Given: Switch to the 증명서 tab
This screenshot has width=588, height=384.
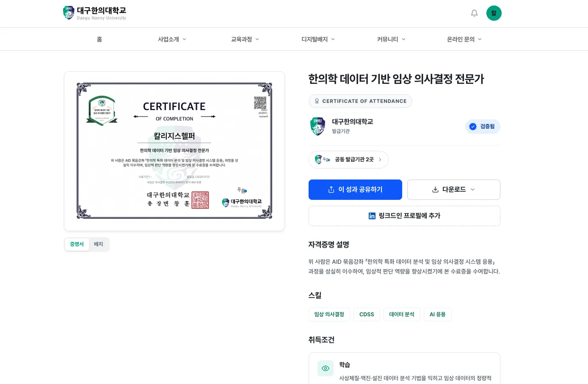Looking at the screenshot, I should (77, 244).
